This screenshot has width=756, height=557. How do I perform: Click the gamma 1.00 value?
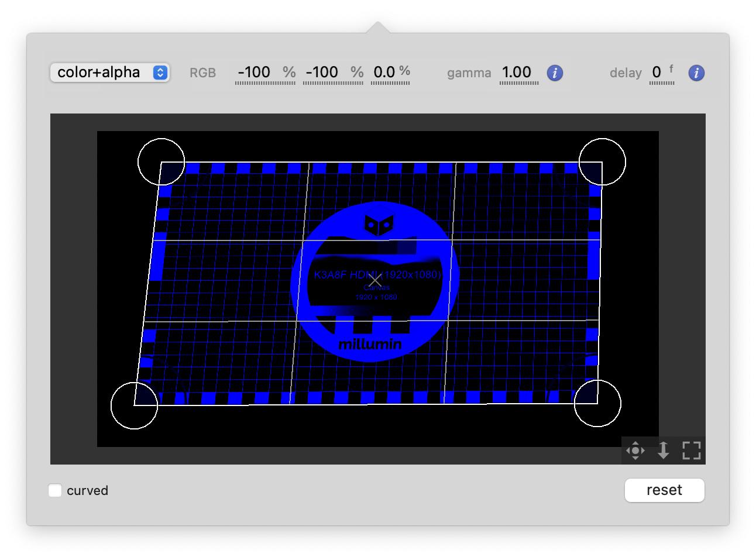click(x=517, y=73)
